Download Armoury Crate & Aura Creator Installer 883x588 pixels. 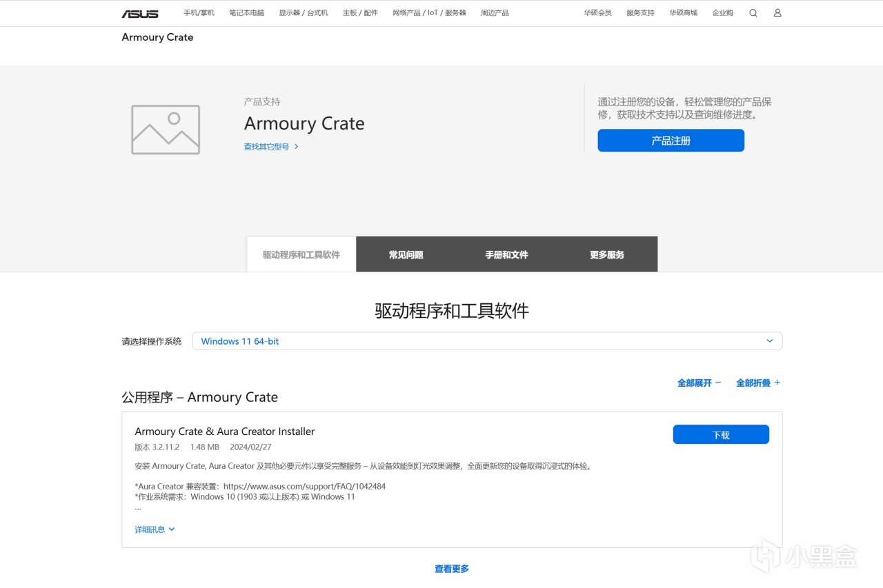point(721,435)
